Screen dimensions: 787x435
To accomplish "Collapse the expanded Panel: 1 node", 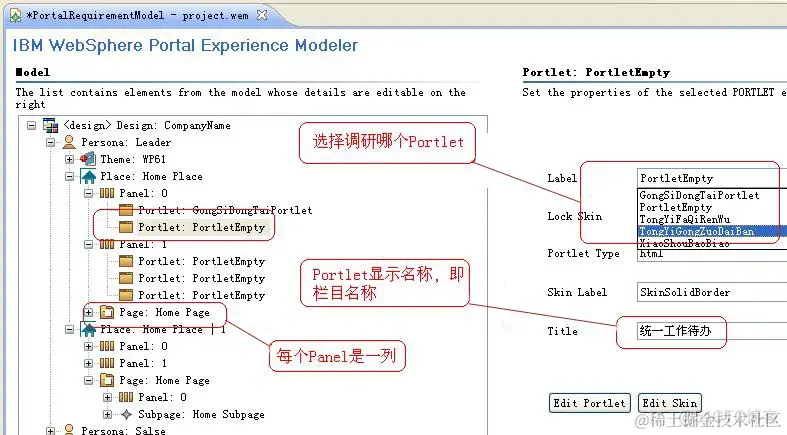I will [x=88, y=245].
